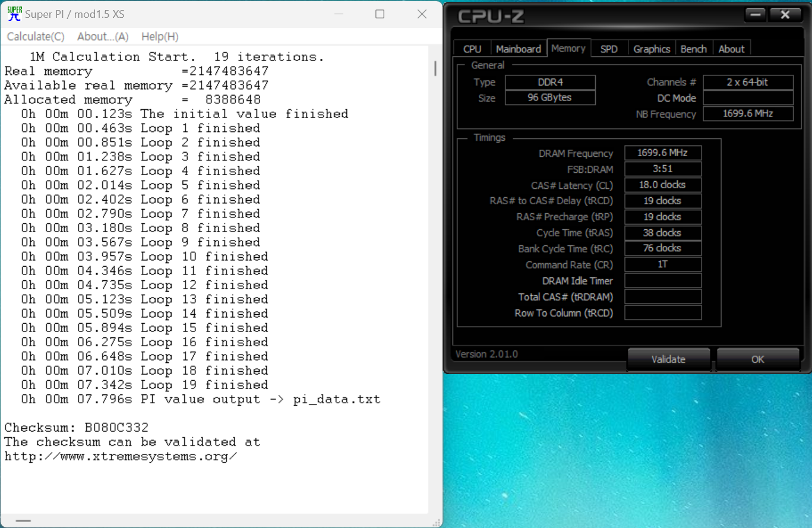
Task: Click the Super PI app icon in title bar
Action: pos(14,14)
